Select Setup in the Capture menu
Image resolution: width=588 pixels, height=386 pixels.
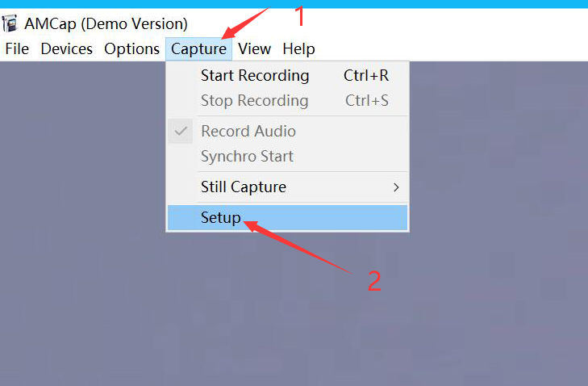click(x=287, y=217)
